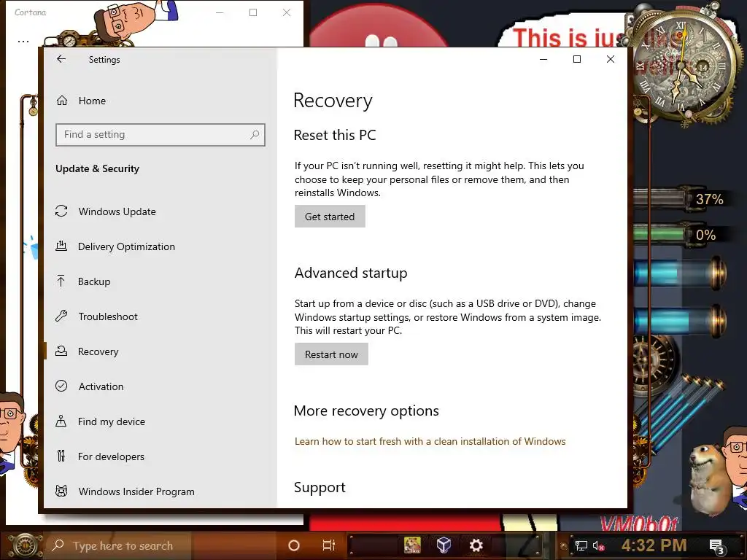Open the Cortana window three-dot menu
The width and height of the screenshot is (747, 560).
23,42
